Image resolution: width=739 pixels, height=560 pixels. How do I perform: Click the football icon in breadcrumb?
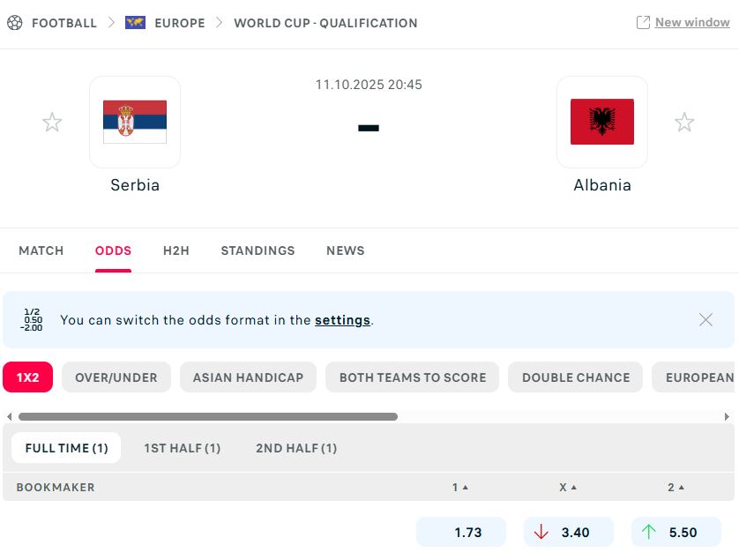(x=14, y=23)
